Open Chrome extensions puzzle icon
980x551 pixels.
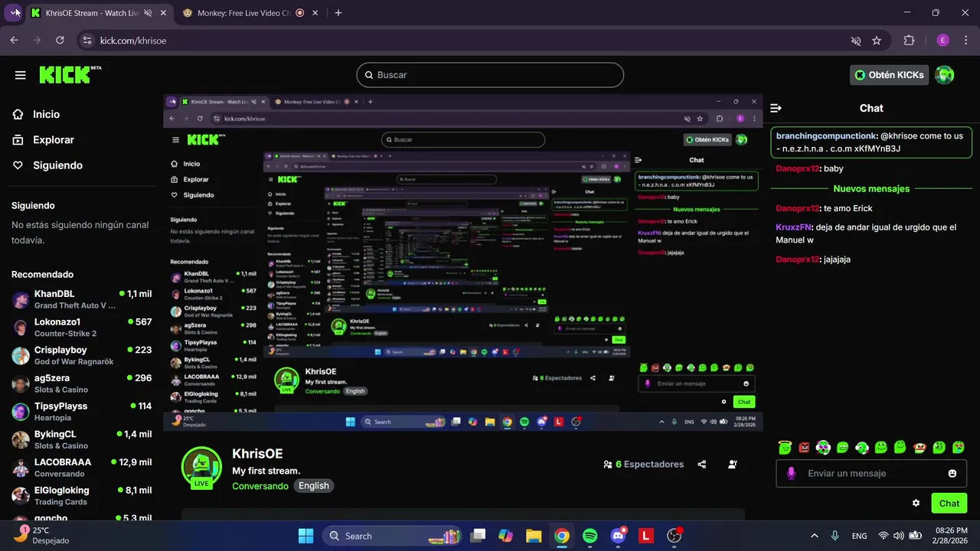tap(910, 41)
